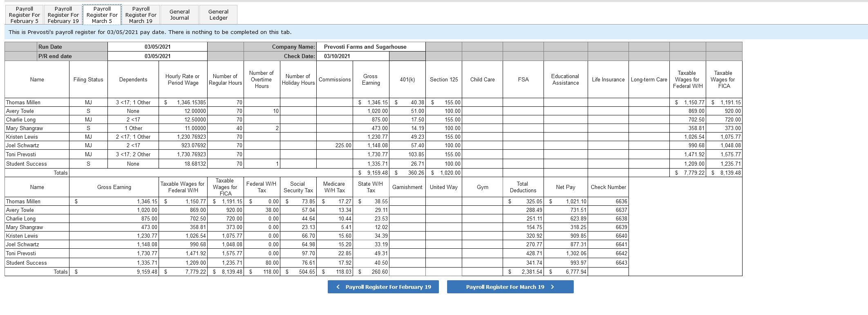Screen dimensions: 868x315
Task: Select Student Success name in upper table
Action: tap(27, 164)
